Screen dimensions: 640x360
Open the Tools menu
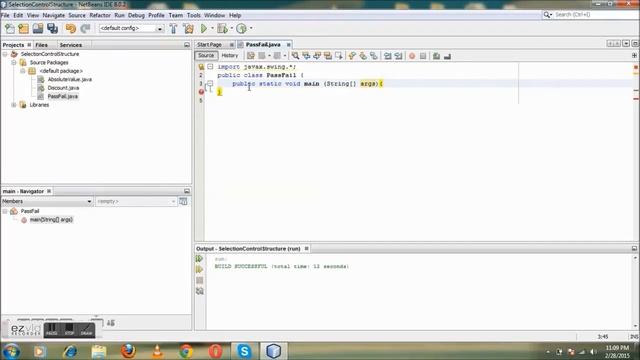[194, 15]
